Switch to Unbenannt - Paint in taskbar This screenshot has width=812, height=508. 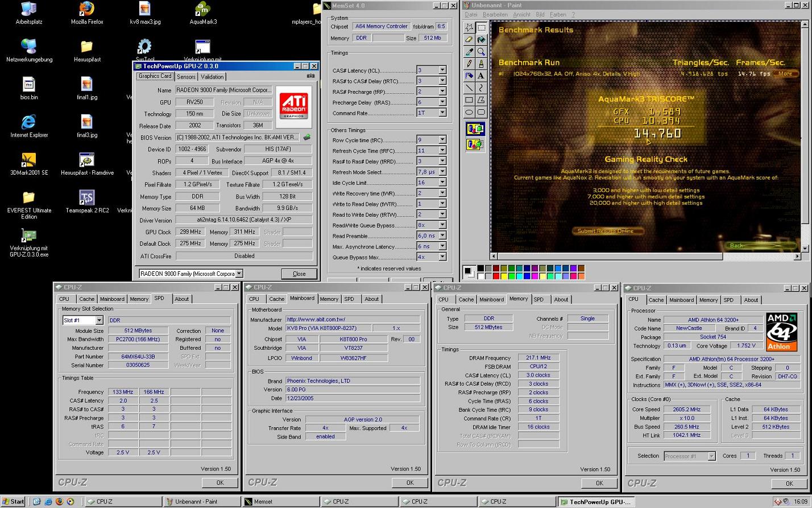coord(201,502)
